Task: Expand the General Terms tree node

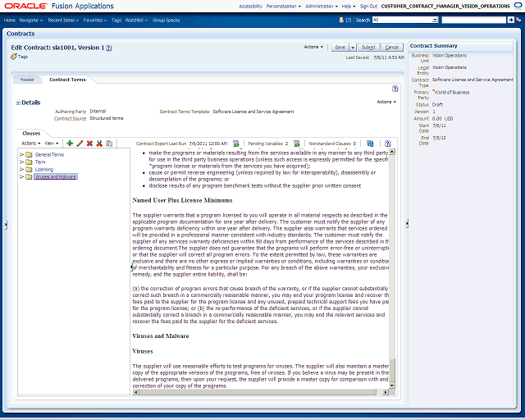Action: click(x=22, y=154)
